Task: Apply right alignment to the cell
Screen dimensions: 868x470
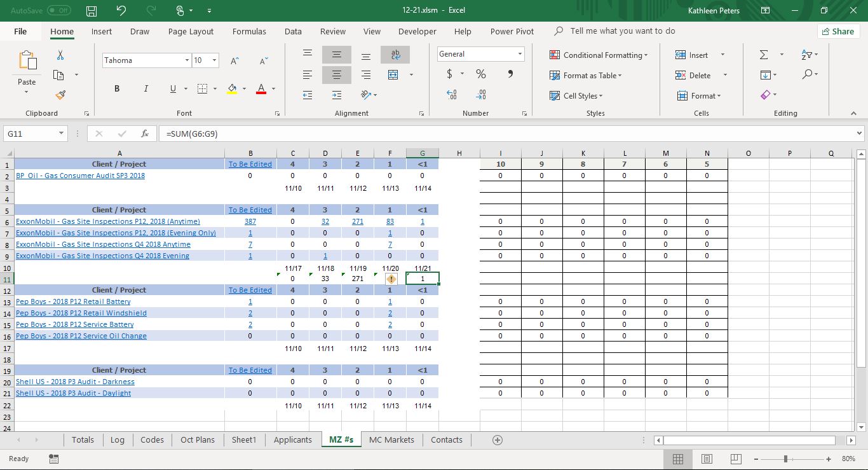Action: click(366, 75)
